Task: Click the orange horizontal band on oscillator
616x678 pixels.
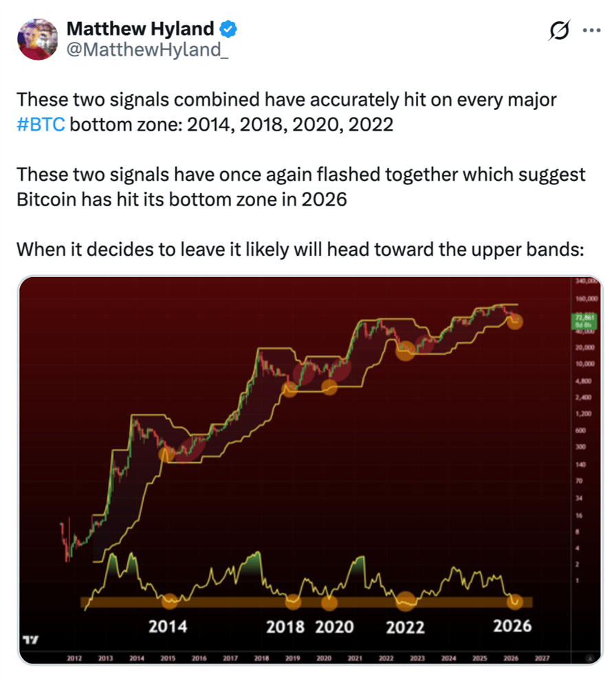Action: click(x=307, y=602)
